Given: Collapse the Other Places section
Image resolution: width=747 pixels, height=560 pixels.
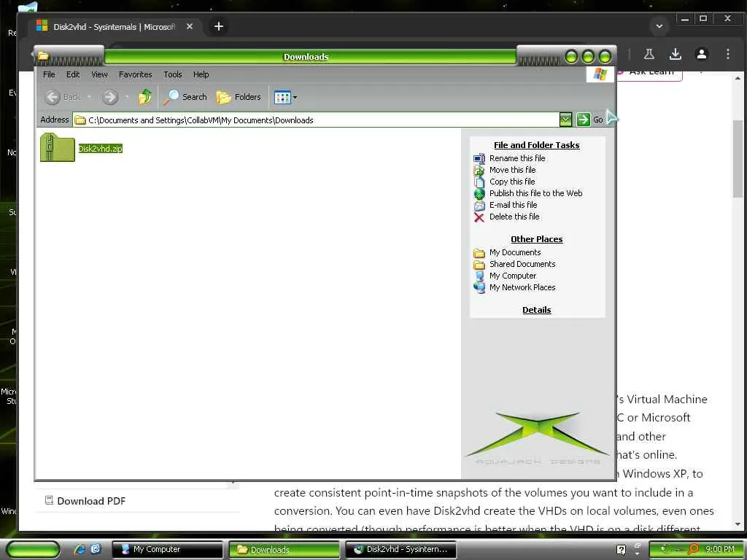Looking at the screenshot, I should point(536,239).
